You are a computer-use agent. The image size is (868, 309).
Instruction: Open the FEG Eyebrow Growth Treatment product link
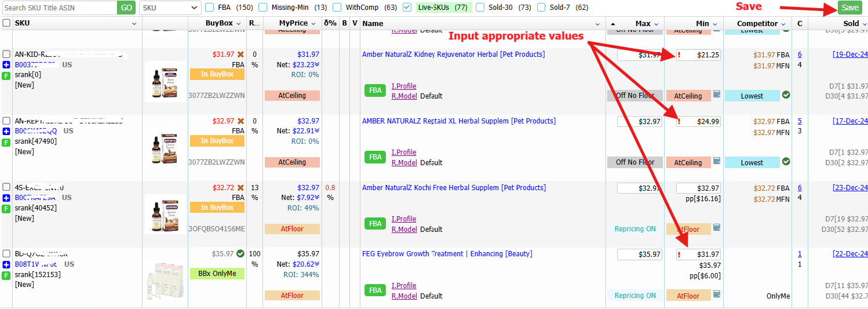(447, 254)
